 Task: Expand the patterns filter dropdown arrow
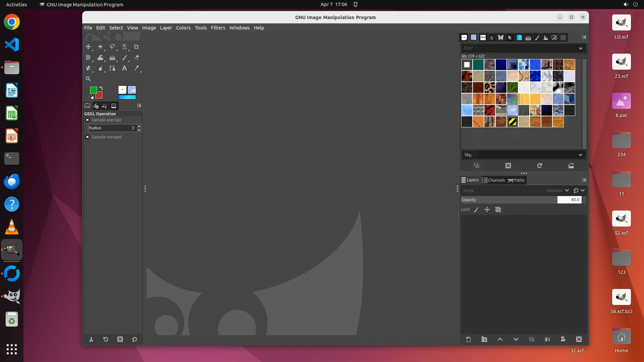click(x=580, y=48)
